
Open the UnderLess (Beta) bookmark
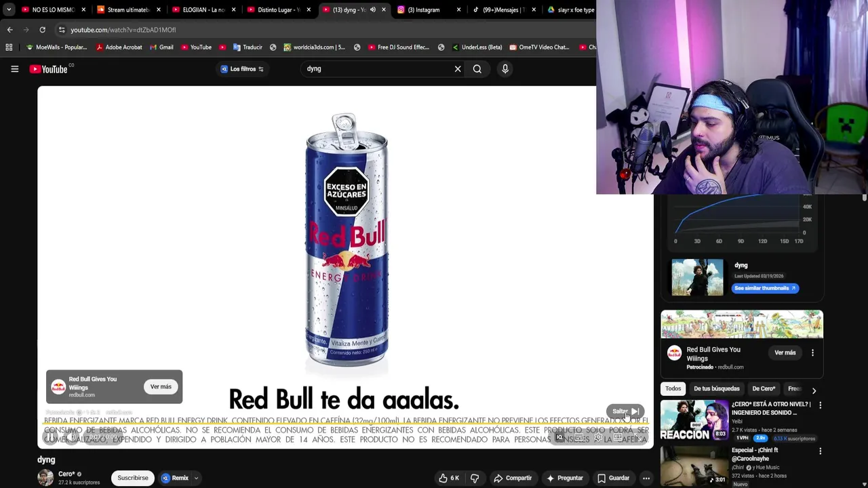click(x=477, y=47)
